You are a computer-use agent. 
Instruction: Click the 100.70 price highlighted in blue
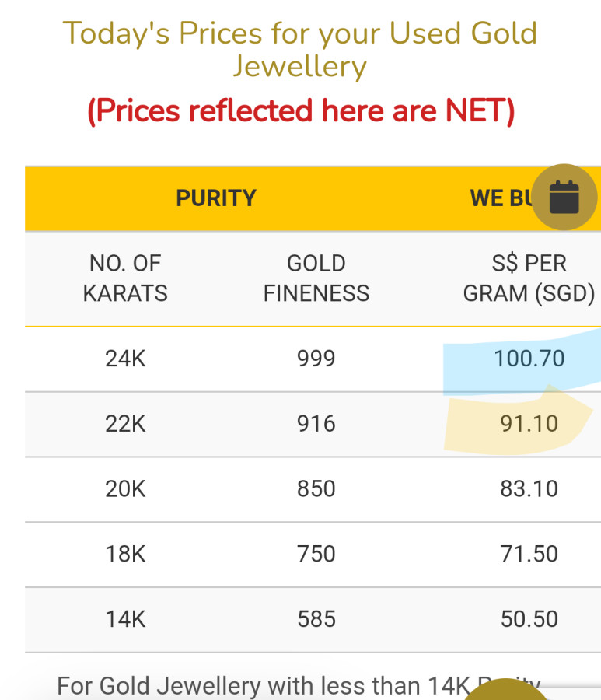(529, 359)
